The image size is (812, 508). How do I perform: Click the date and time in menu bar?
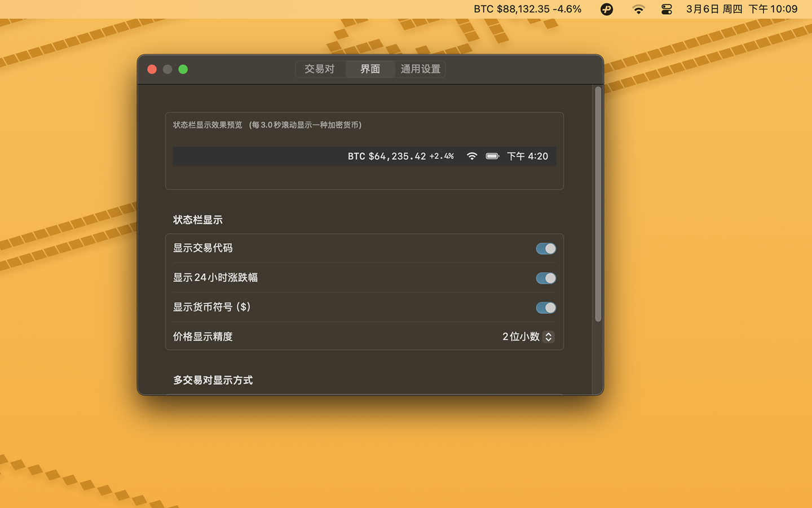(x=742, y=9)
